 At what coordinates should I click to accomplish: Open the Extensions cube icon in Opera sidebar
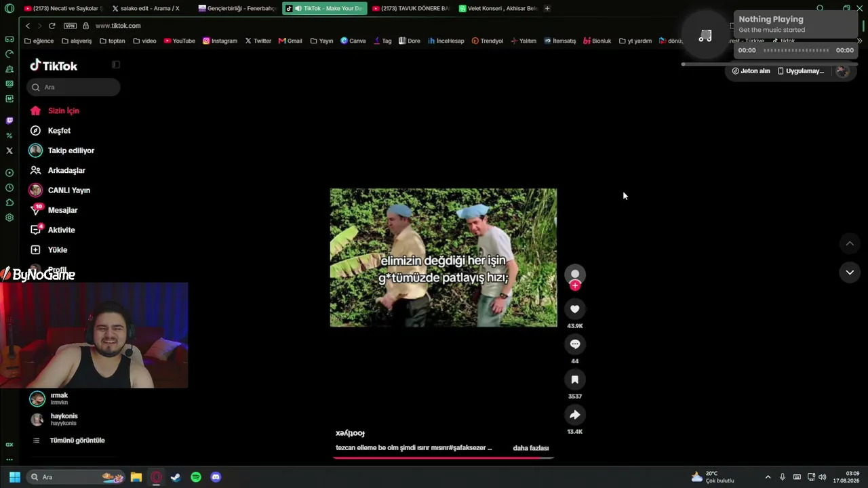[x=9, y=203]
